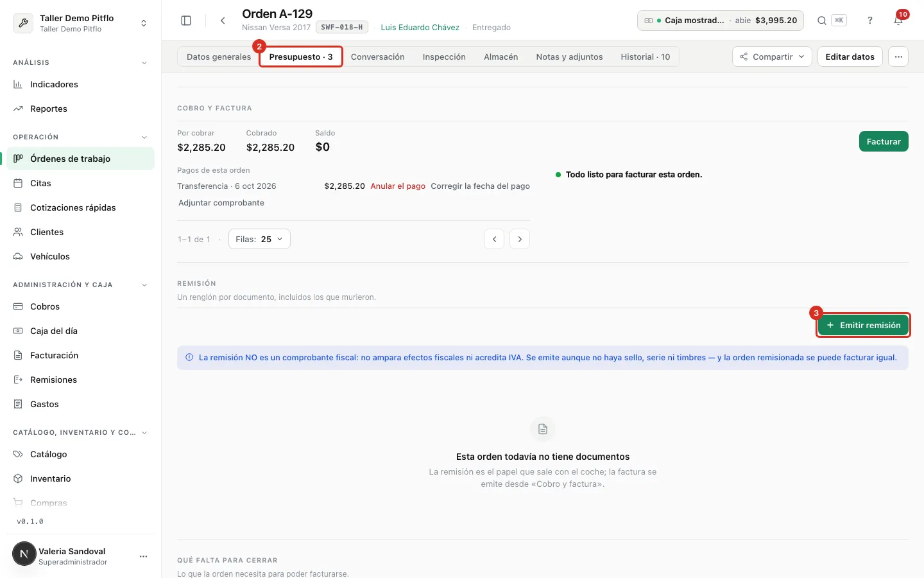Screen dimensions: 924x578
Task: Collapse the Operación sidebar section
Action: click(144, 137)
